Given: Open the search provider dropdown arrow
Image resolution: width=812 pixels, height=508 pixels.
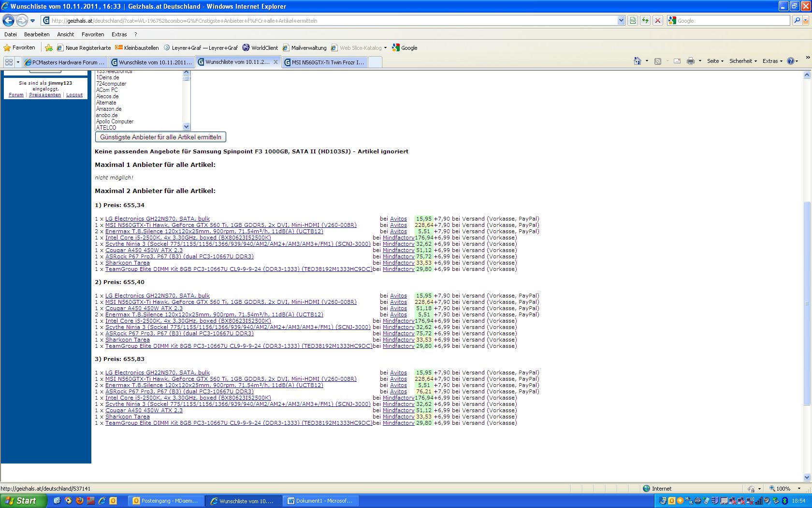Looking at the screenshot, I should tap(805, 20).
